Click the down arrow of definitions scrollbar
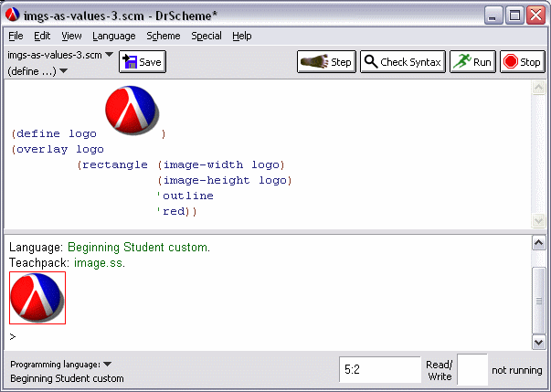551x392 pixels. click(539, 220)
